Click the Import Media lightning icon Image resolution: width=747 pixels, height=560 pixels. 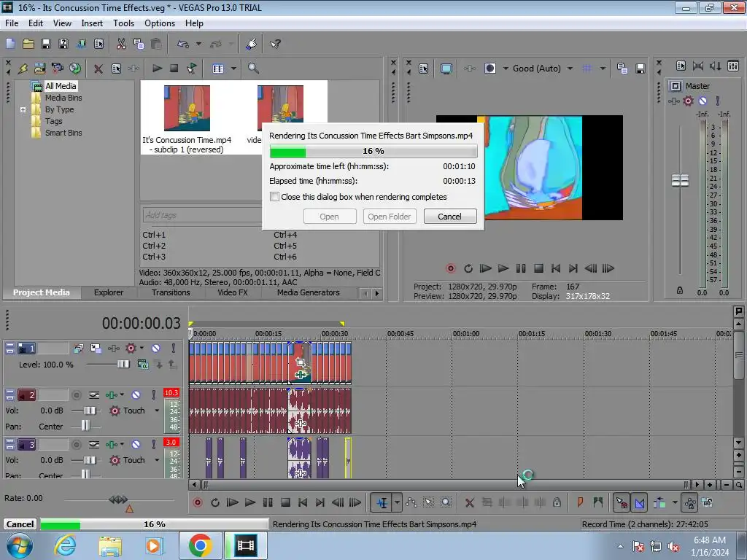point(23,69)
